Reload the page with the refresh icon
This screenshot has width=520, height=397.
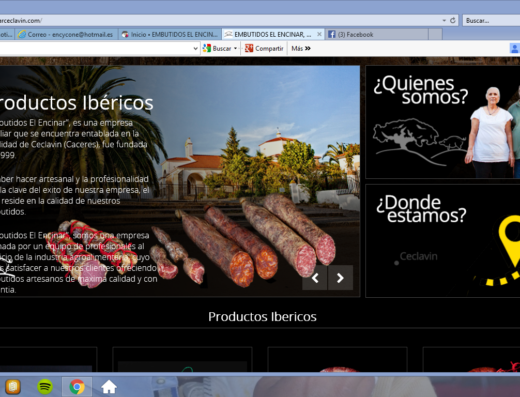[x=452, y=20]
